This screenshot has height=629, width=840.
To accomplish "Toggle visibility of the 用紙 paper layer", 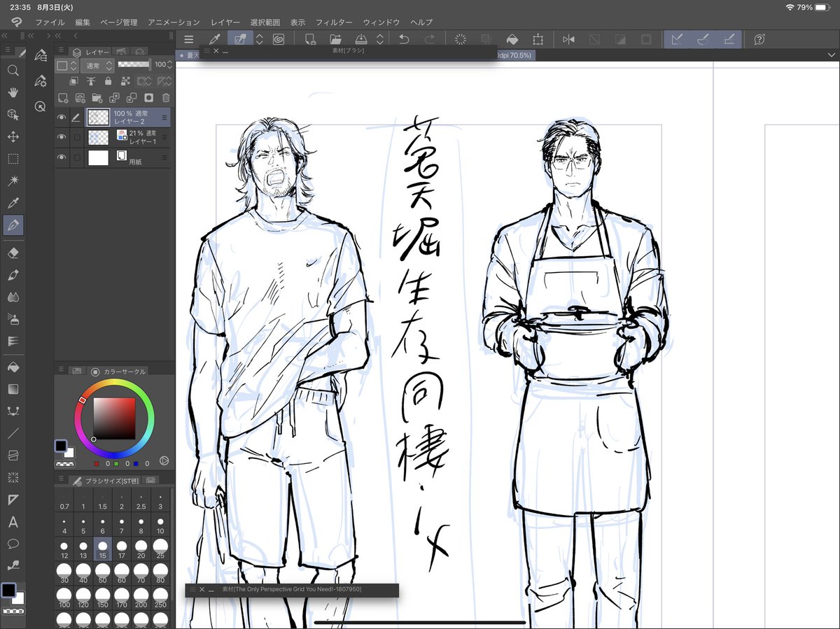I will (x=62, y=157).
